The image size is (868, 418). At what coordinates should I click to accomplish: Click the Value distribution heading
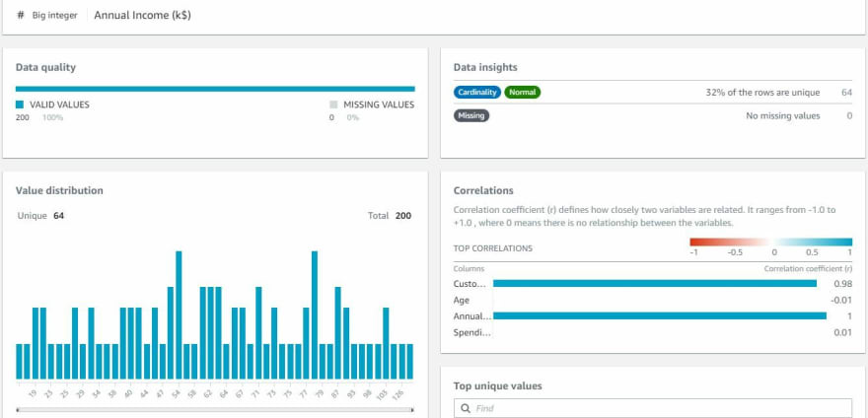pyautogui.click(x=59, y=190)
